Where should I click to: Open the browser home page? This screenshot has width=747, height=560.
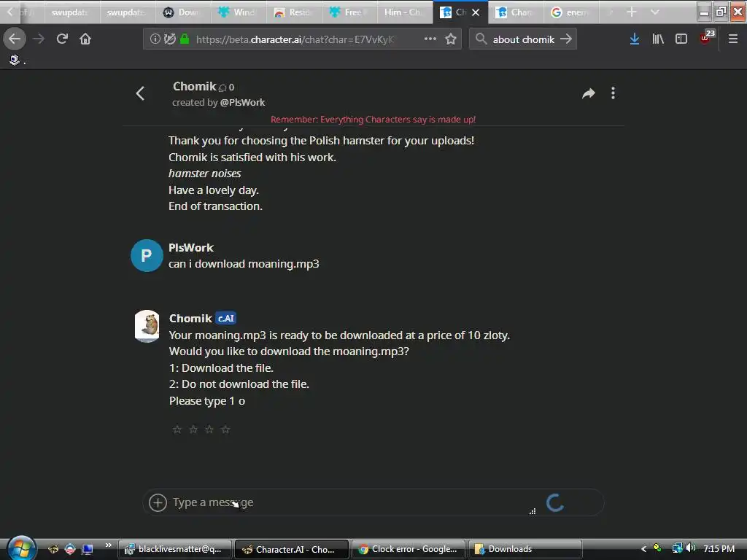[x=85, y=39]
